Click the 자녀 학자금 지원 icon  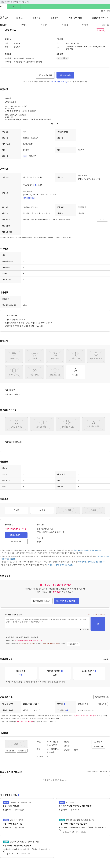[x=96, y=356]
